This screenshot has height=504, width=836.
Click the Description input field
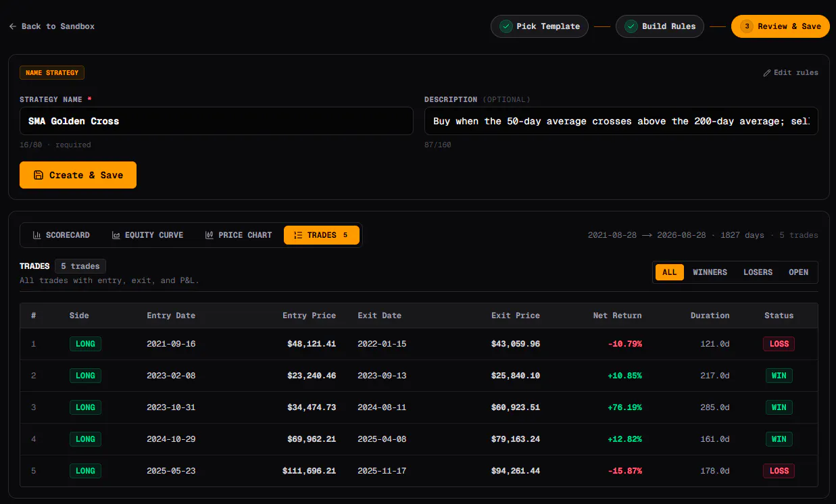(621, 121)
